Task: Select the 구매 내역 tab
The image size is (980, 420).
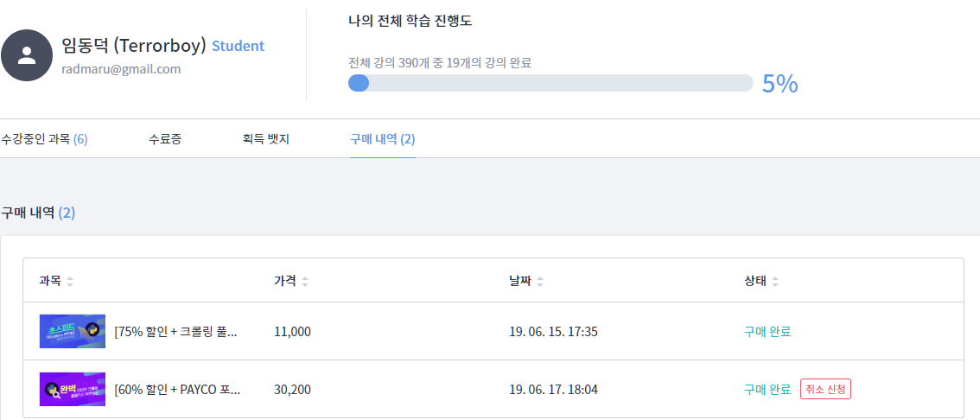Action: click(382, 139)
